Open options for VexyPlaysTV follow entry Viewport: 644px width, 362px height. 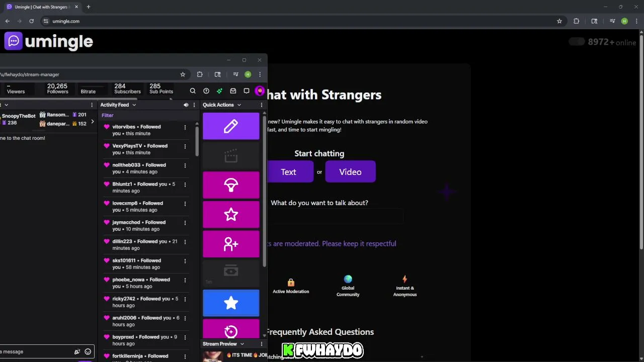pos(185,146)
